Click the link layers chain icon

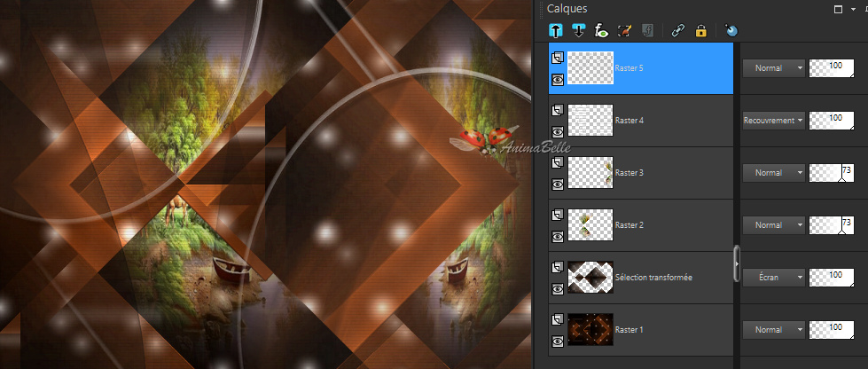coord(677,30)
